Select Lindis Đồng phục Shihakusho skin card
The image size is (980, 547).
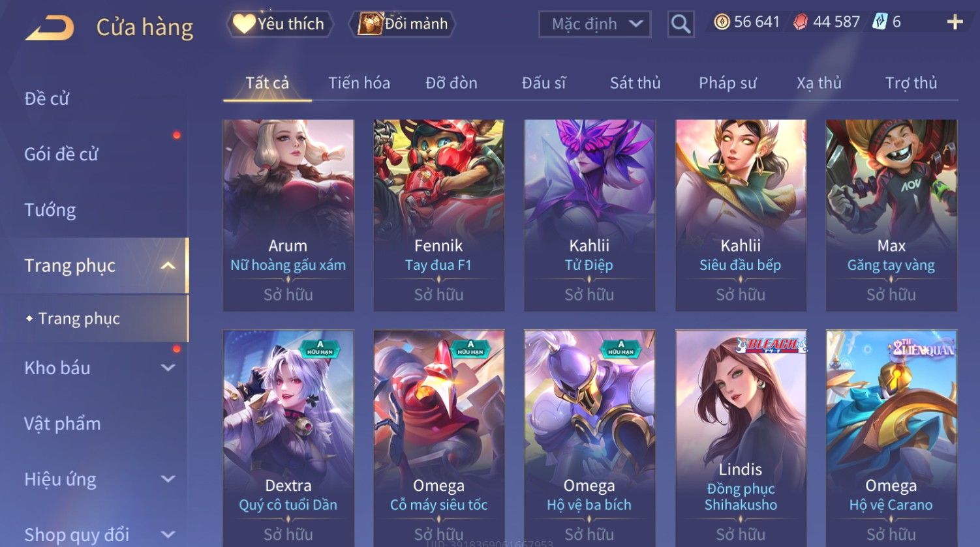pyautogui.click(x=741, y=438)
